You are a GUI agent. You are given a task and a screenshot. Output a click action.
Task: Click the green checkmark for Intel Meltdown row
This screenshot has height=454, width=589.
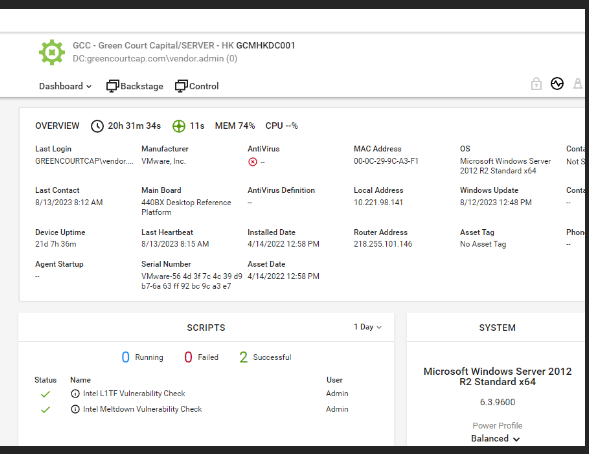point(45,410)
